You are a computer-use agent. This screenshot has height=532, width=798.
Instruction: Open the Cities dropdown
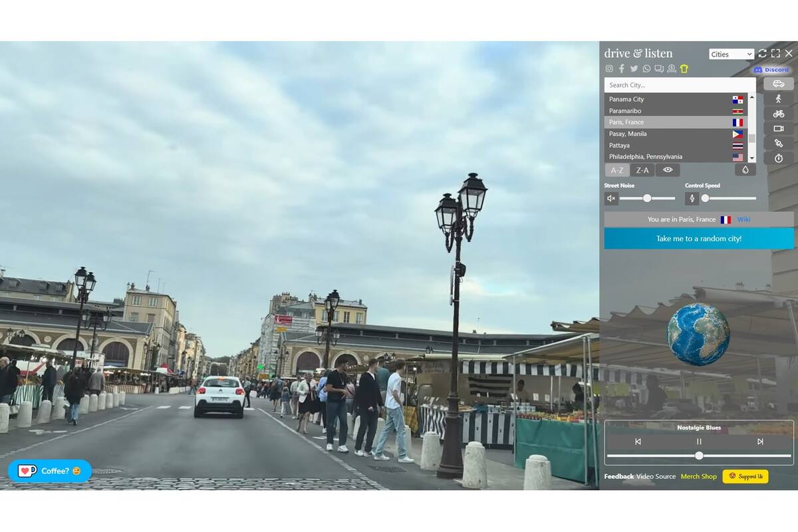[x=731, y=55]
